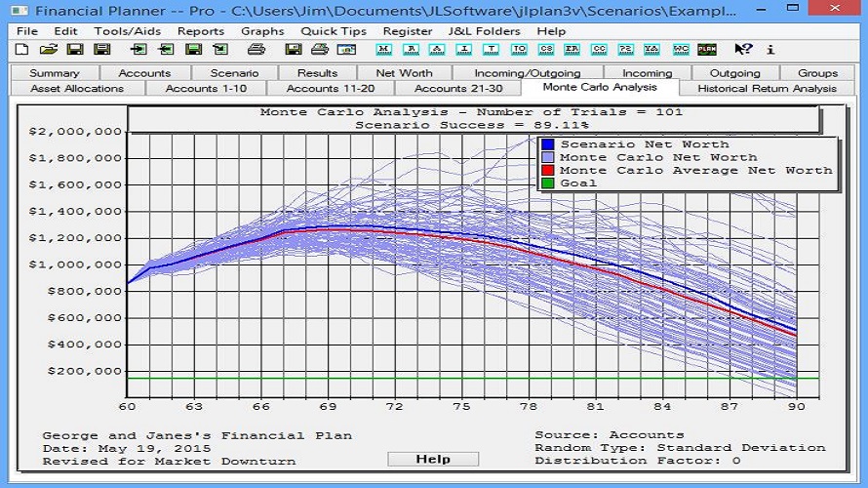Click the open folder toolbar icon
The width and height of the screenshot is (868, 488).
(49, 50)
